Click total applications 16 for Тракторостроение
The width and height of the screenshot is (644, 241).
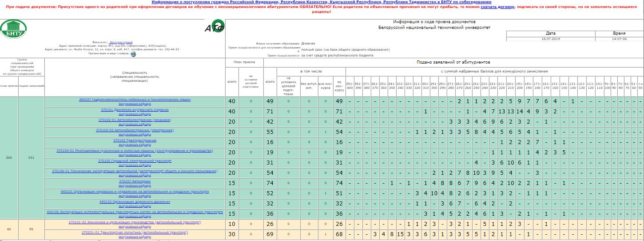(x=270, y=142)
